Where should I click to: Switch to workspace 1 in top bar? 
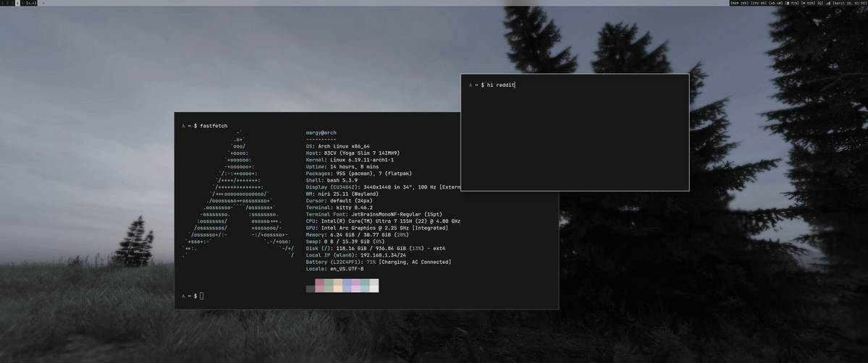tap(2, 3)
